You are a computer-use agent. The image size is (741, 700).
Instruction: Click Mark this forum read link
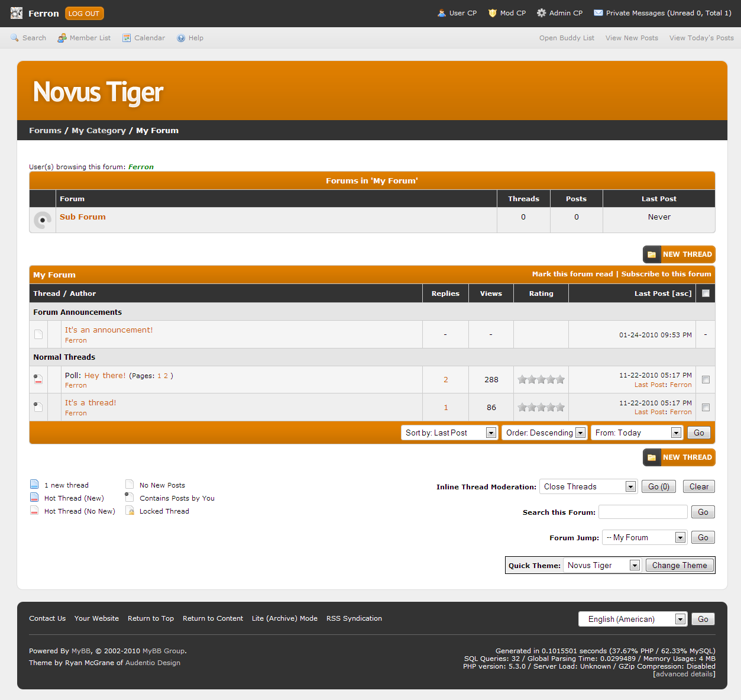(x=572, y=274)
